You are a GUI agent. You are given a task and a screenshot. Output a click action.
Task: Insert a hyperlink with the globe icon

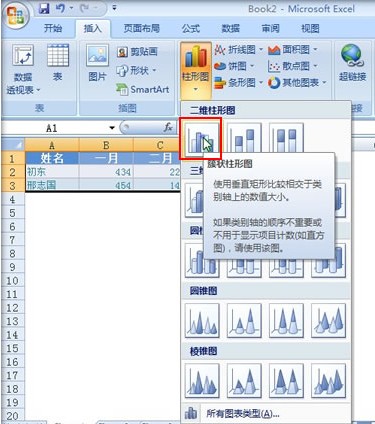tap(352, 63)
